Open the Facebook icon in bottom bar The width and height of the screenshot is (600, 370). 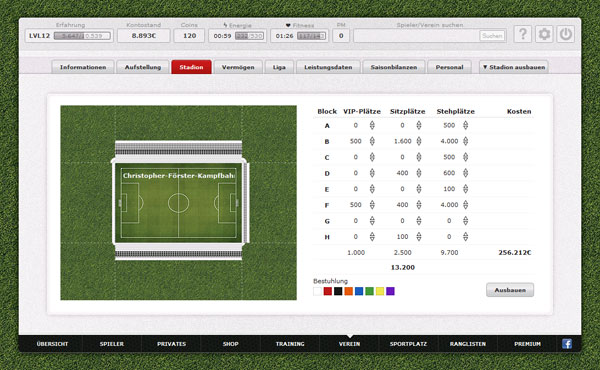[567, 344]
